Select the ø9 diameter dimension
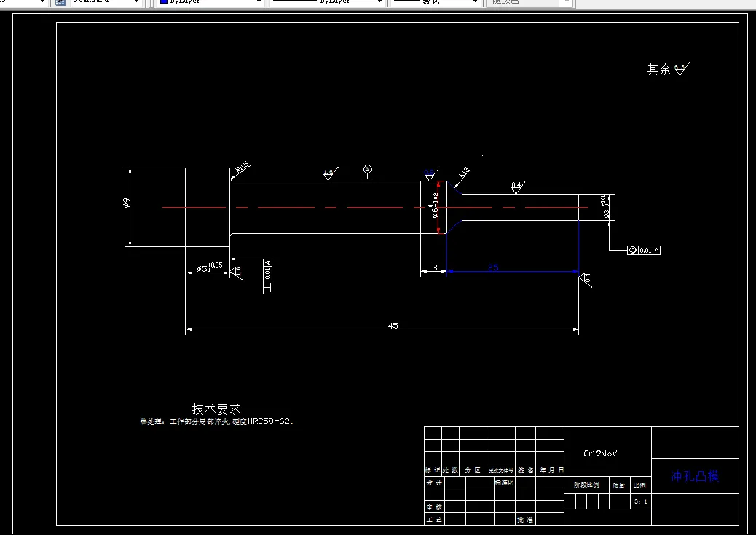The image size is (756, 535). (127, 203)
